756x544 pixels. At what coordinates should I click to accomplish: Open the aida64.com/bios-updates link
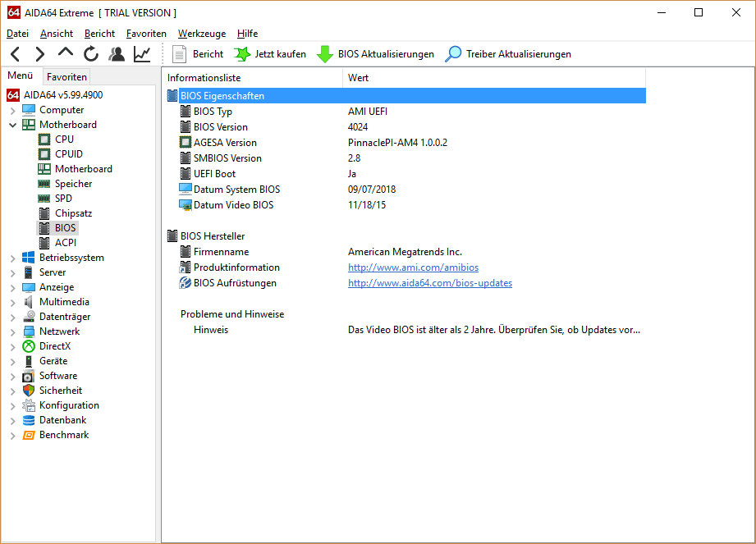coord(430,283)
